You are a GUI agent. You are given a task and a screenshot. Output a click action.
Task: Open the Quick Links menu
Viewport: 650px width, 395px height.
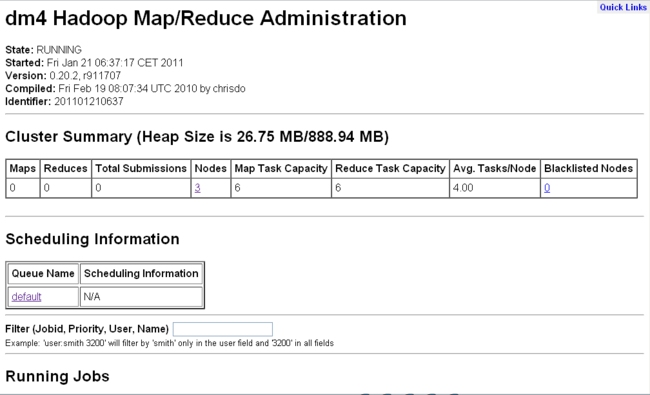click(623, 7)
